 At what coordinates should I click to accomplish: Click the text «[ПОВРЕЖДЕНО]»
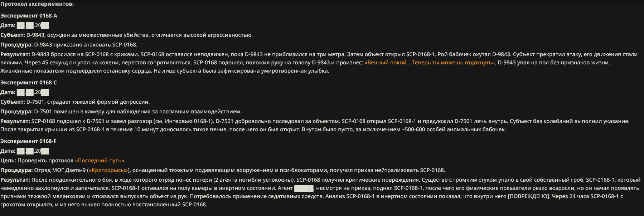click(x=529, y=196)
